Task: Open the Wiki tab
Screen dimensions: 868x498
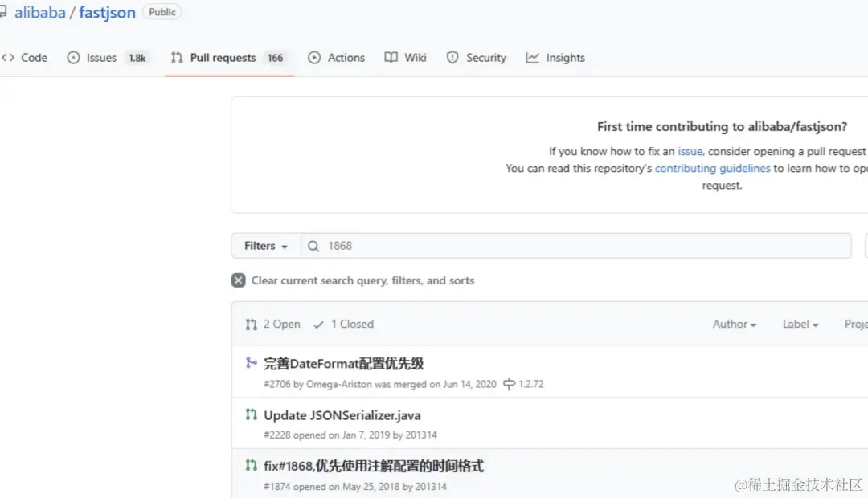Action: [406, 58]
